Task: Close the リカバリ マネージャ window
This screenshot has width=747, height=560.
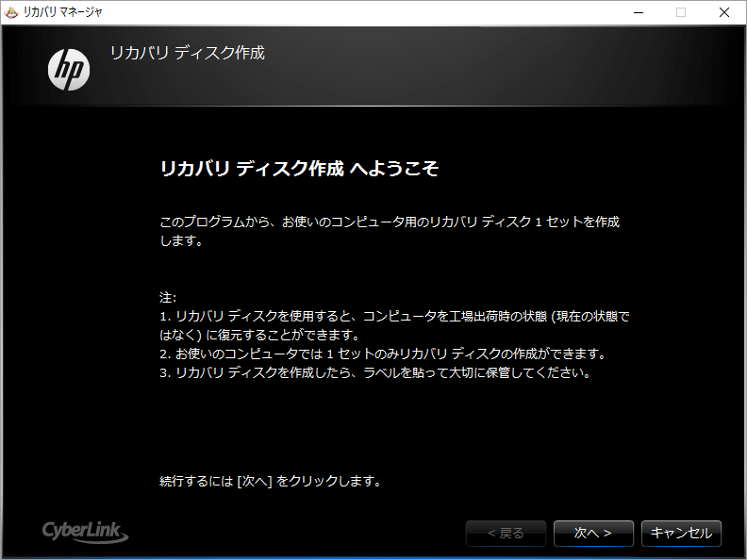Action: pos(723,12)
